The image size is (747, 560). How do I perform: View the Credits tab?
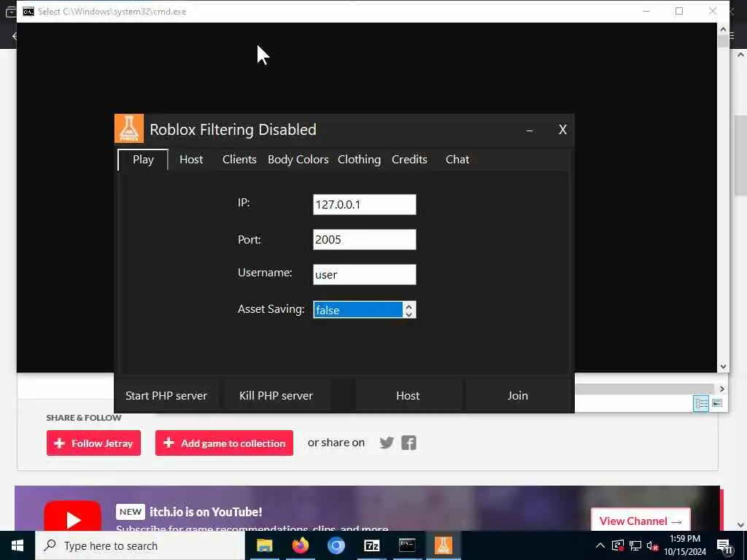409,160
